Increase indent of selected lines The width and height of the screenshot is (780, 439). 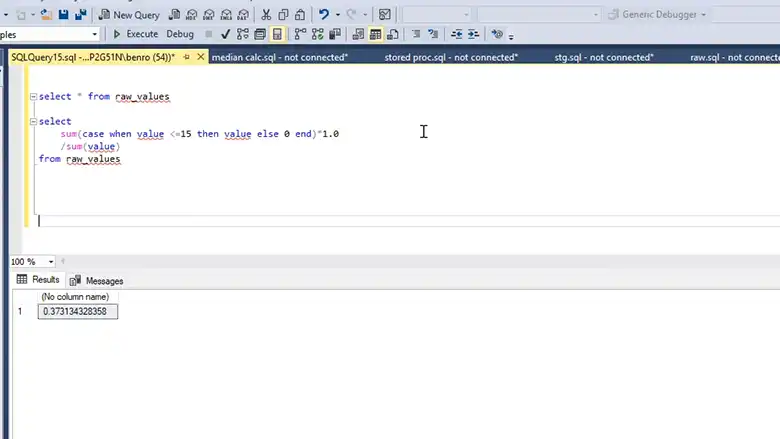click(x=473, y=34)
